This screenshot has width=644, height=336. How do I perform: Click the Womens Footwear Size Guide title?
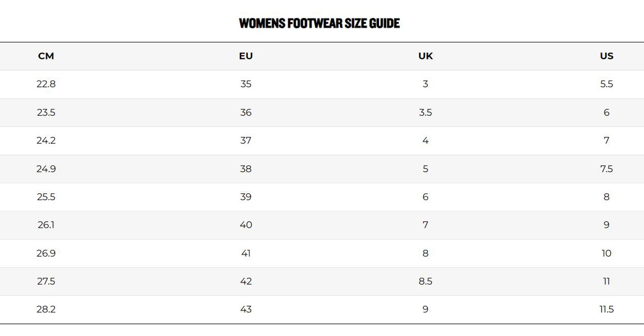click(x=319, y=23)
